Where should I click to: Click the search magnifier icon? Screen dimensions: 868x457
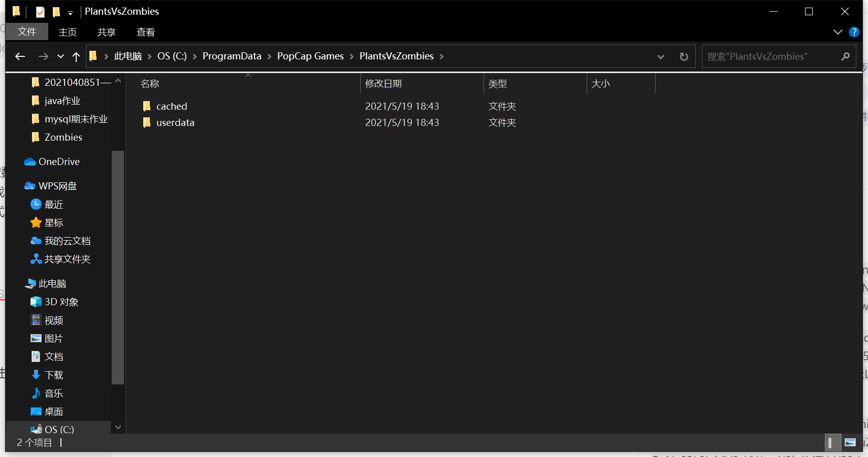pyautogui.click(x=846, y=56)
